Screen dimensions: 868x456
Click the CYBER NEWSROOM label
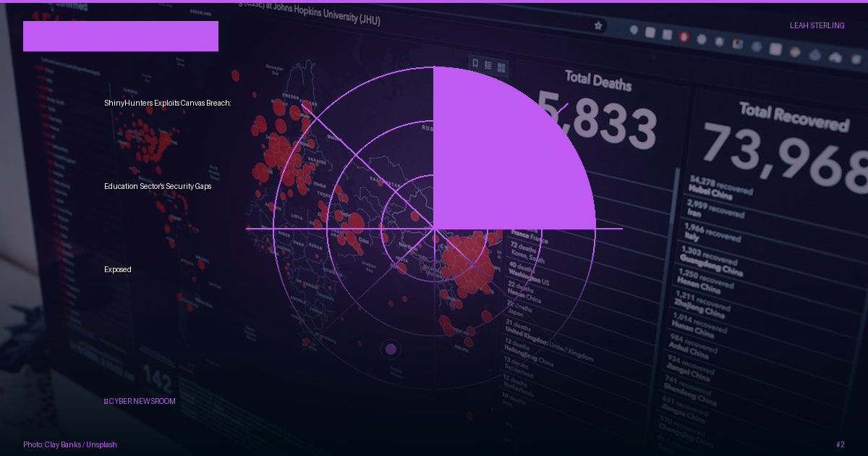[140, 401]
